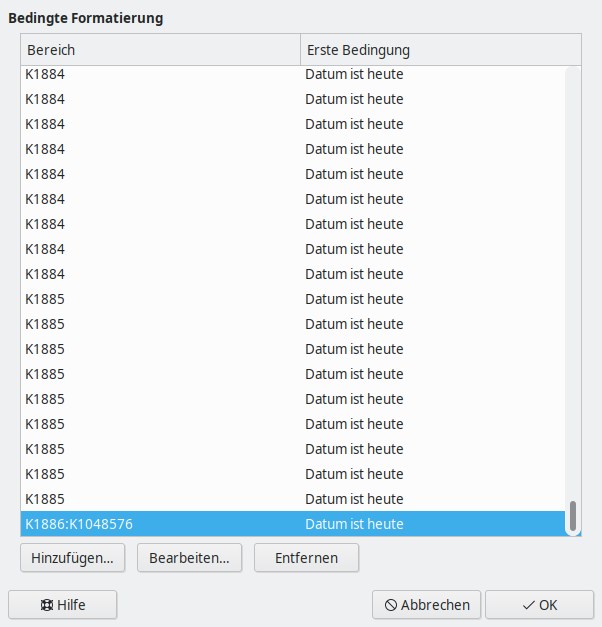Image resolution: width=602 pixels, height=627 pixels.
Task: Sort by the Bereich column header
Action: 160,50
